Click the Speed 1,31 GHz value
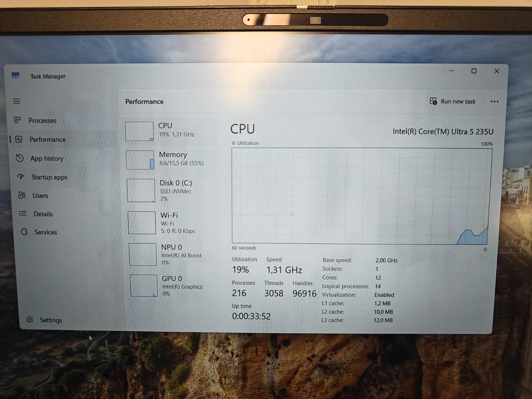532x399 pixels. (284, 270)
